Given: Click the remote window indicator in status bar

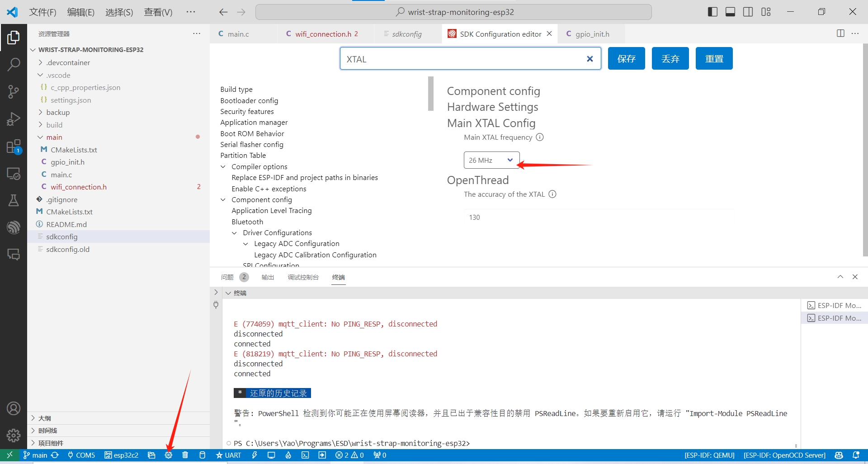Looking at the screenshot, I should coord(9,455).
